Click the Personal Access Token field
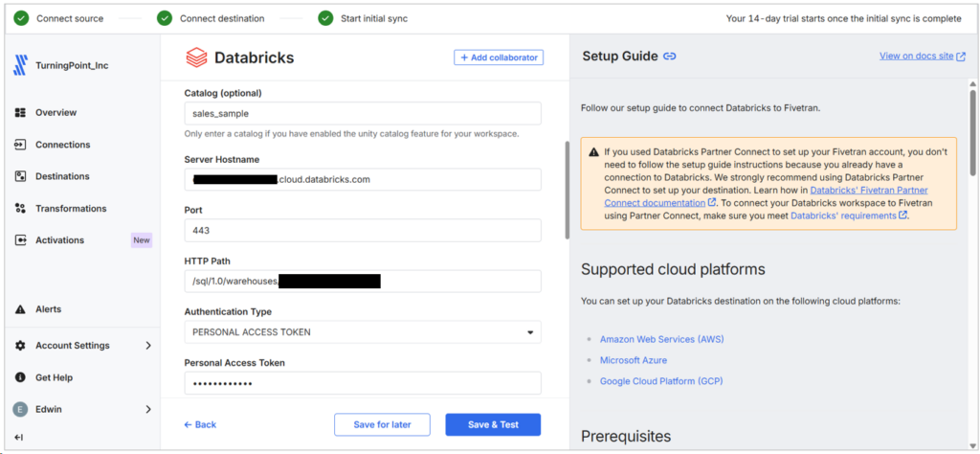 coord(363,383)
